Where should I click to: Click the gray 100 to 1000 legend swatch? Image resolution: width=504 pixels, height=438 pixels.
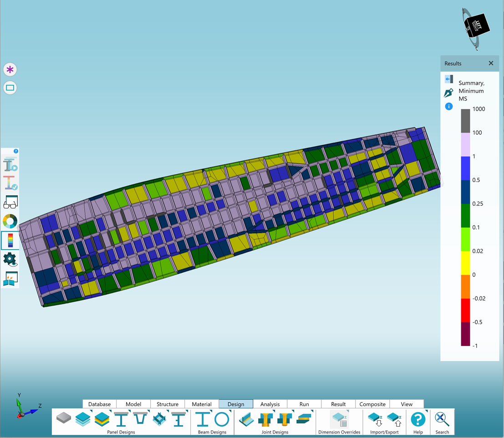pos(465,121)
